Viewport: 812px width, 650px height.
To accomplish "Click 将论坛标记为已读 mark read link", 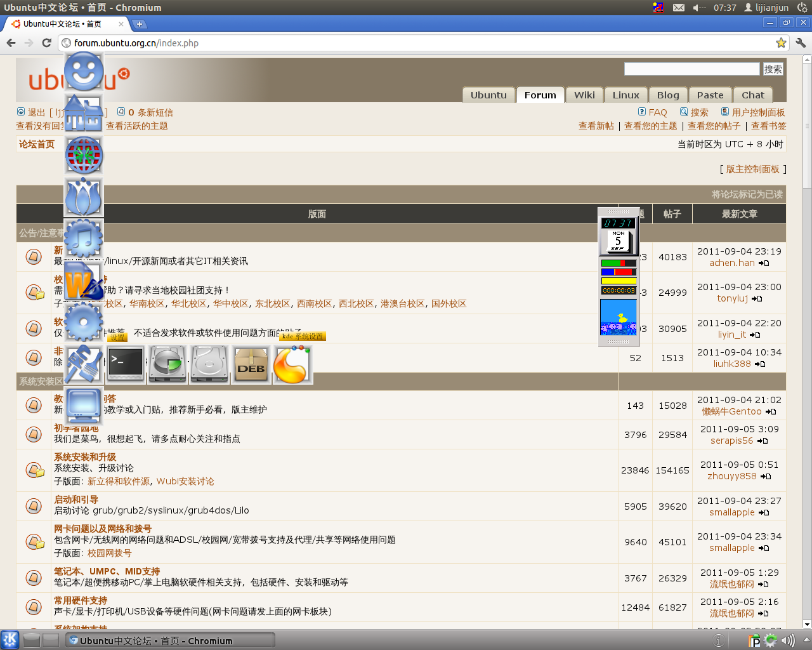I will 747,194.
